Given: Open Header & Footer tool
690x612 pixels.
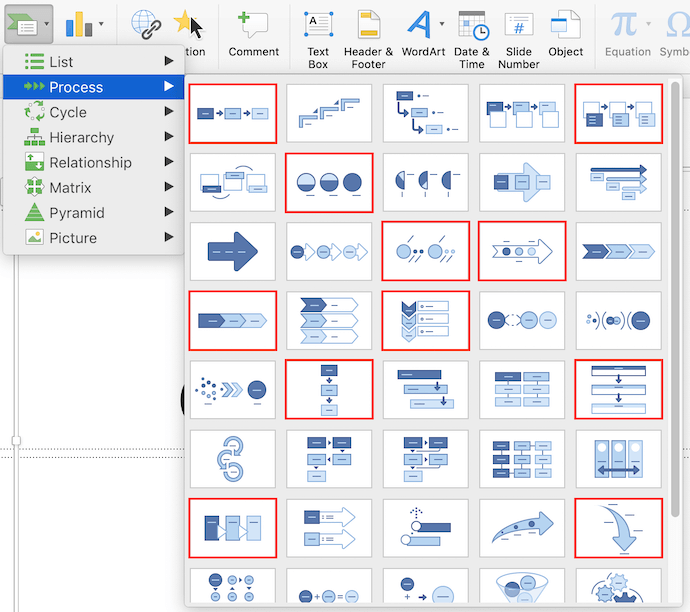Looking at the screenshot, I should coord(368,24).
